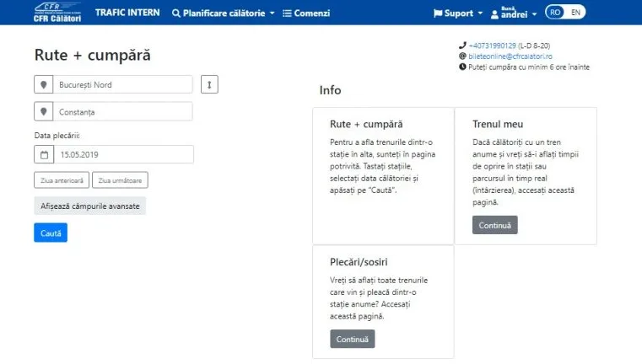
Task: Click the departure date field 15.05.2019
Action: pos(123,155)
